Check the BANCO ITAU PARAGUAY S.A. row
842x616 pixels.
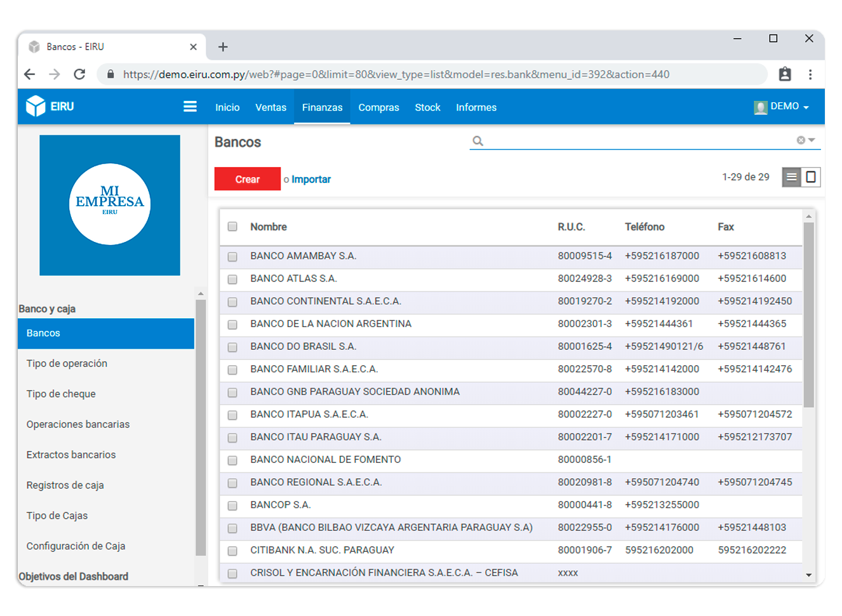[x=232, y=438]
